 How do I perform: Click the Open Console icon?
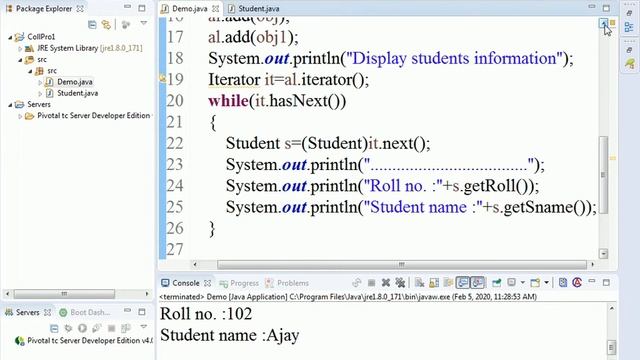tap(535, 282)
